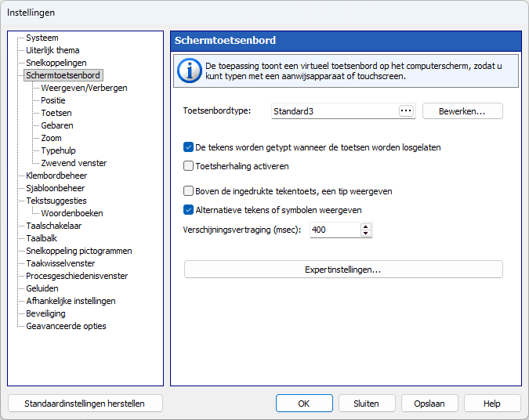Toggle characters typed on key release checkbox
This screenshot has height=420, width=529.
click(188, 147)
